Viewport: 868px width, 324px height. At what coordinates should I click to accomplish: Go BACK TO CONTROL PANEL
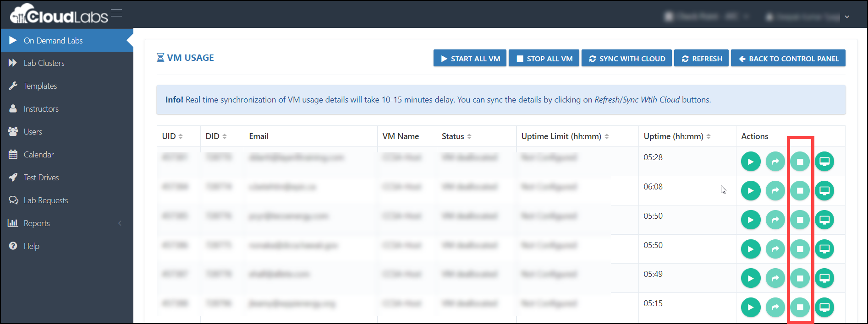tap(788, 58)
